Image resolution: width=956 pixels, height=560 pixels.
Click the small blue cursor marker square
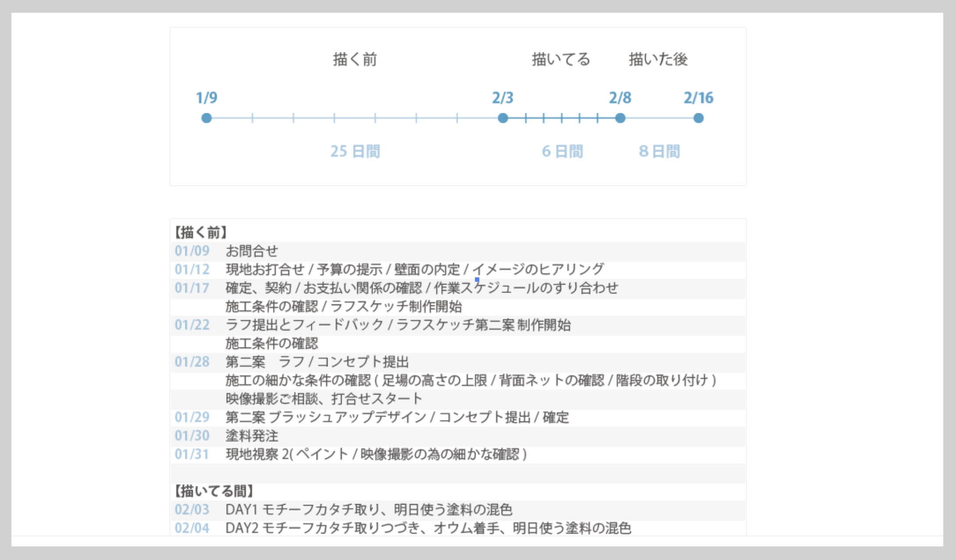477,280
